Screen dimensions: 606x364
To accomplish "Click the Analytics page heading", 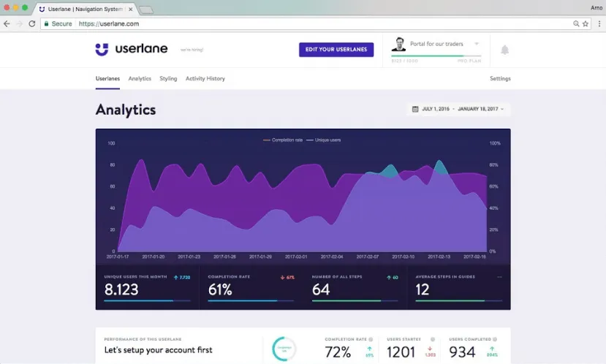I will 126,110.
